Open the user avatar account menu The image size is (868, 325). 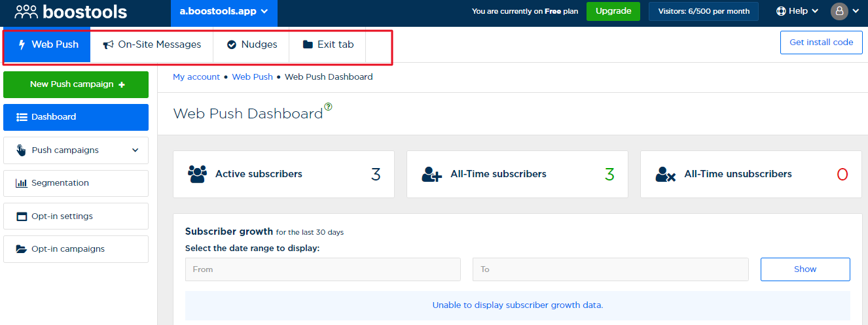pyautogui.click(x=839, y=11)
